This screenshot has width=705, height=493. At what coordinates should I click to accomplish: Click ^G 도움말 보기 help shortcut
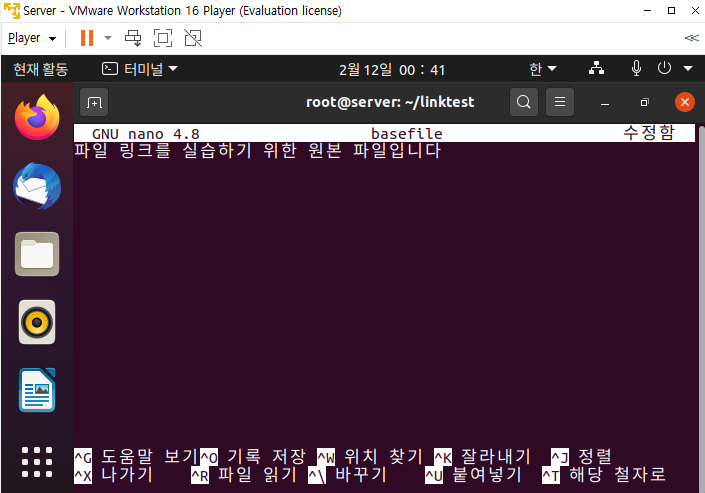(x=137, y=456)
